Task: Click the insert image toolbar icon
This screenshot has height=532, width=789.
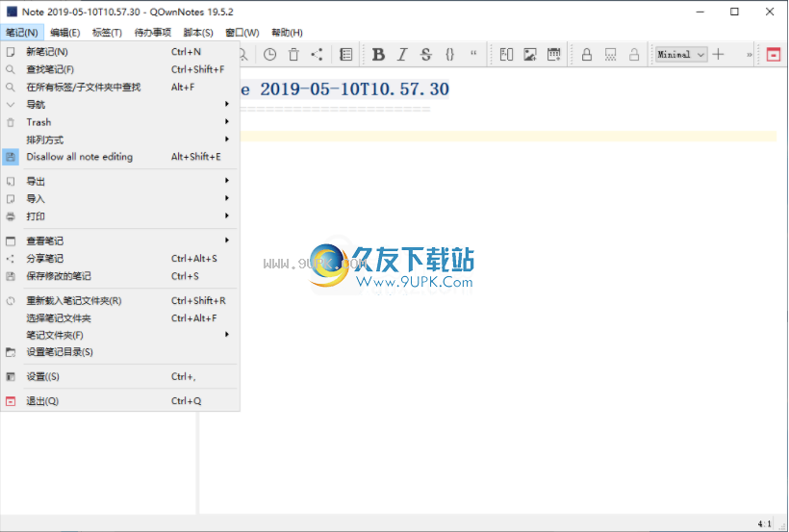Action: click(530, 55)
